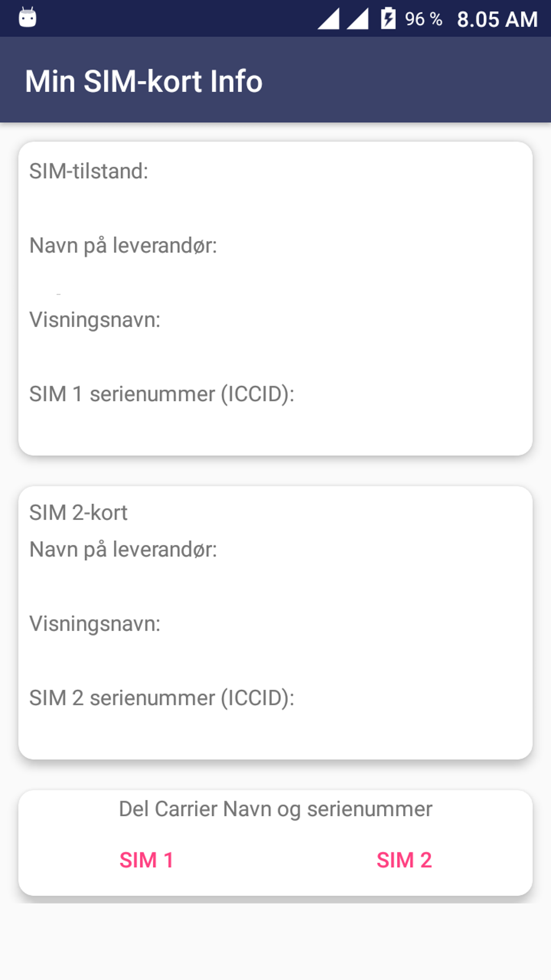Tap the right signal strength icon
The width and height of the screenshot is (551, 980).
click(358, 19)
